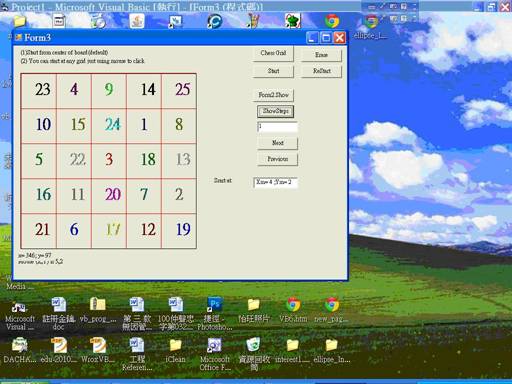Click the blue 6 grid cell

coord(74,231)
